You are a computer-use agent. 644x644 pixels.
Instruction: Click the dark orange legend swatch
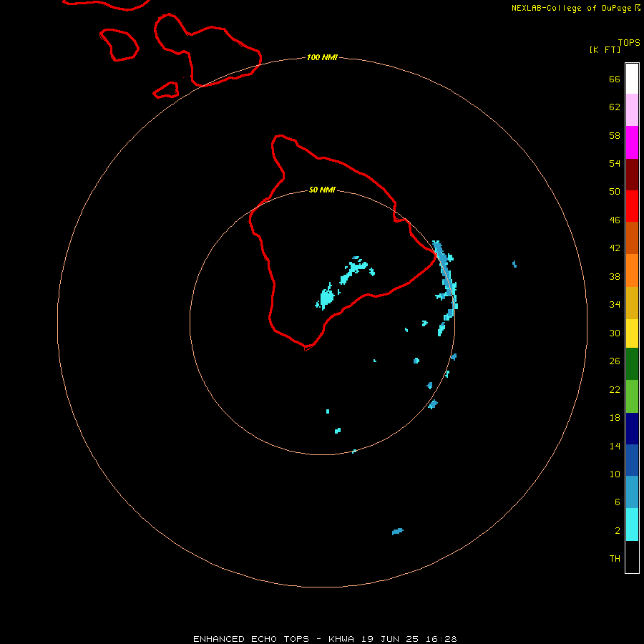tap(632, 238)
